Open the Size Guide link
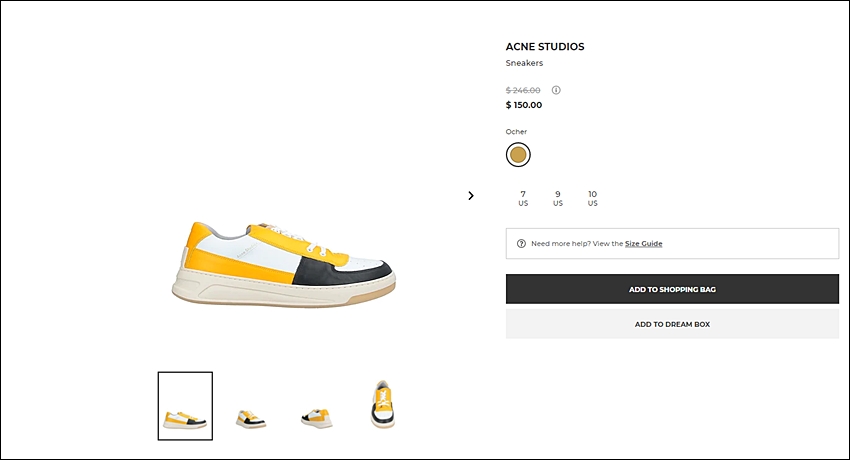Image resolution: width=850 pixels, height=460 pixels. coord(643,243)
